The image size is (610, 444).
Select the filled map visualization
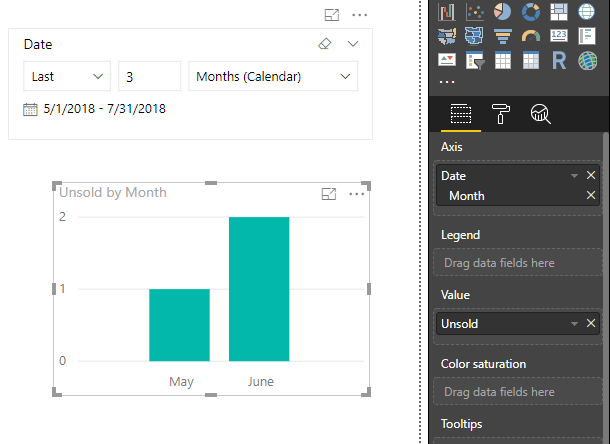(x=447, y=36)
